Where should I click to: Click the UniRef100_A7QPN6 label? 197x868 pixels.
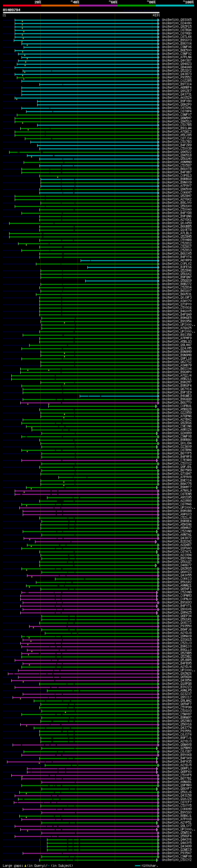coord(177,416)
